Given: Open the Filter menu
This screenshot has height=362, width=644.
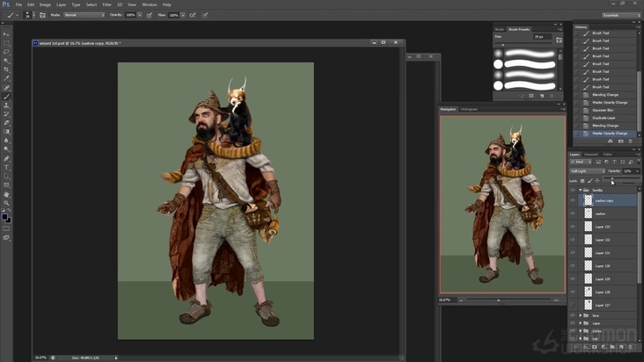Looking at the screenshot, I should tap(106, 4).
